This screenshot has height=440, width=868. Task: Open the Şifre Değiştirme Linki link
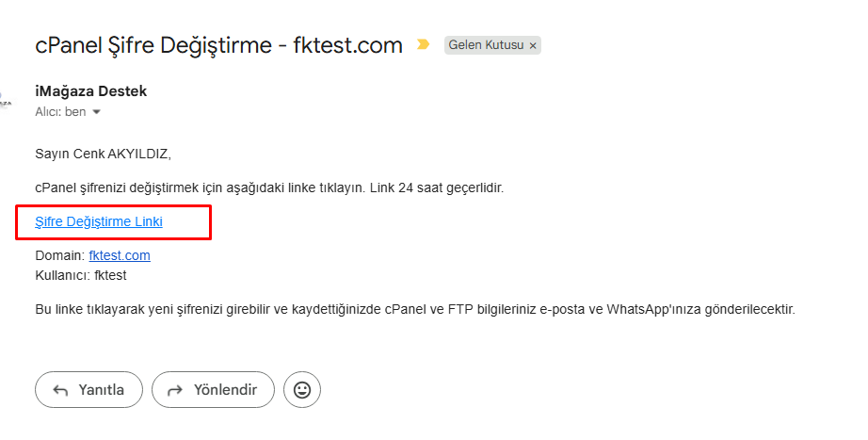pyautogui.click(x=99, y=221)
